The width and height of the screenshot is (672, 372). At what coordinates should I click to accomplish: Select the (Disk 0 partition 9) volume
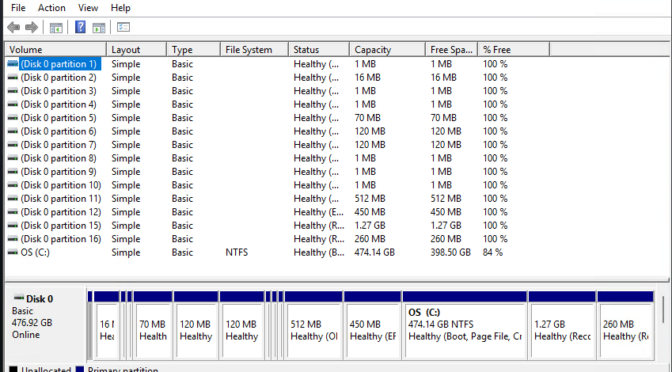(x=58, y=172)
